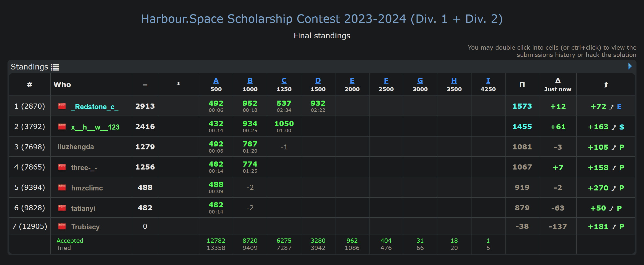Open the contest title link
This screenshot has height=265, width=644.
coord(322,19)
